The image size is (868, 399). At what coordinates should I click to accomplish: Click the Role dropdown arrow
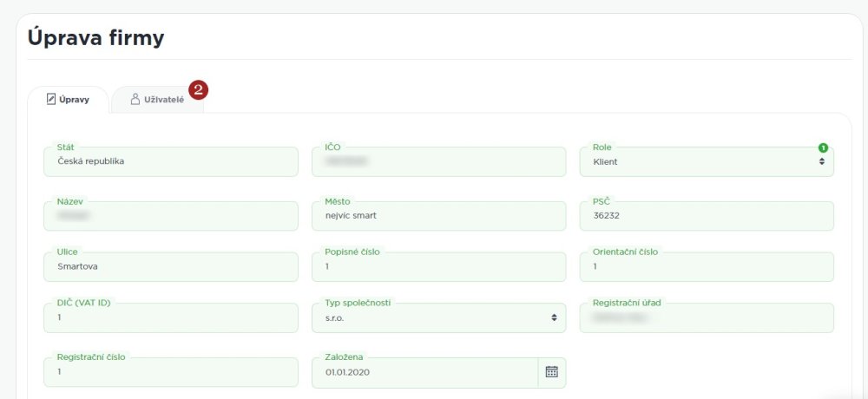(x=821, y=161)
